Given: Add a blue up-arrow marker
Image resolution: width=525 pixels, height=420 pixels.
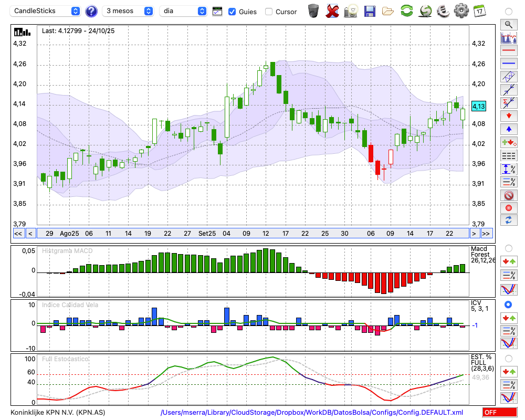Looking at the screenshot, I should pos(508,129).
